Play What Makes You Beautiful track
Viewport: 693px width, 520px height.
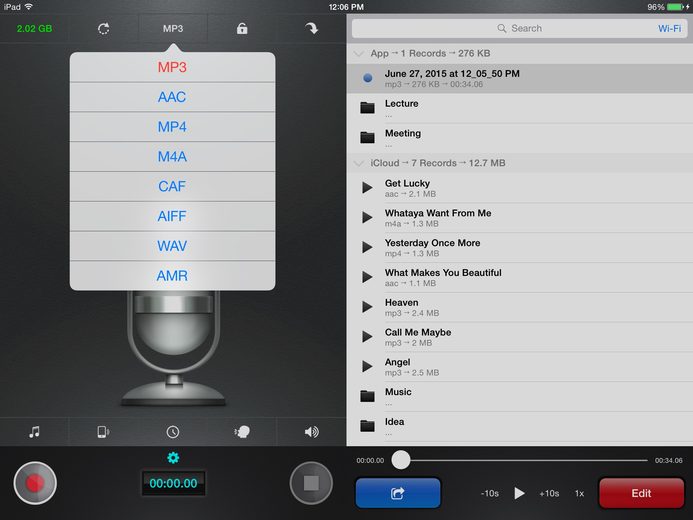point(367,277)
